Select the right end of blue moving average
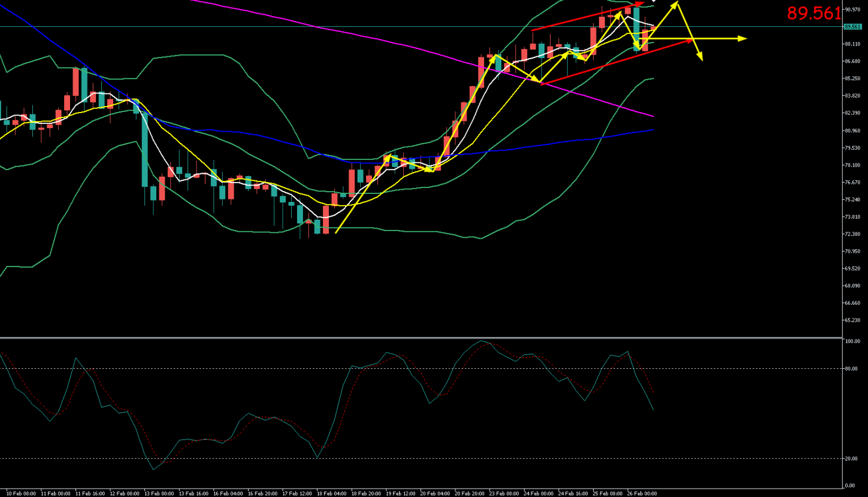This screenshot has width=868, height=497. point(652,129)
